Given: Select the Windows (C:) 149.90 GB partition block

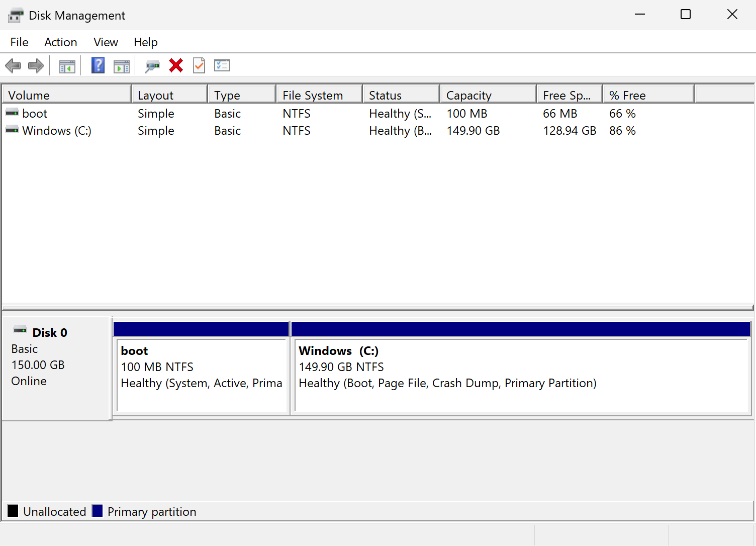Looking at the screenshot, I should (521, 368).
